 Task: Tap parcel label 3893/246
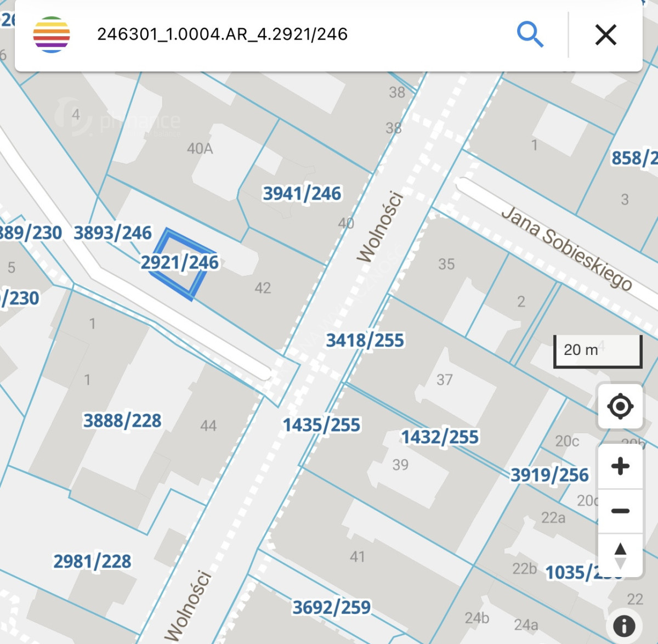[112, 233]
